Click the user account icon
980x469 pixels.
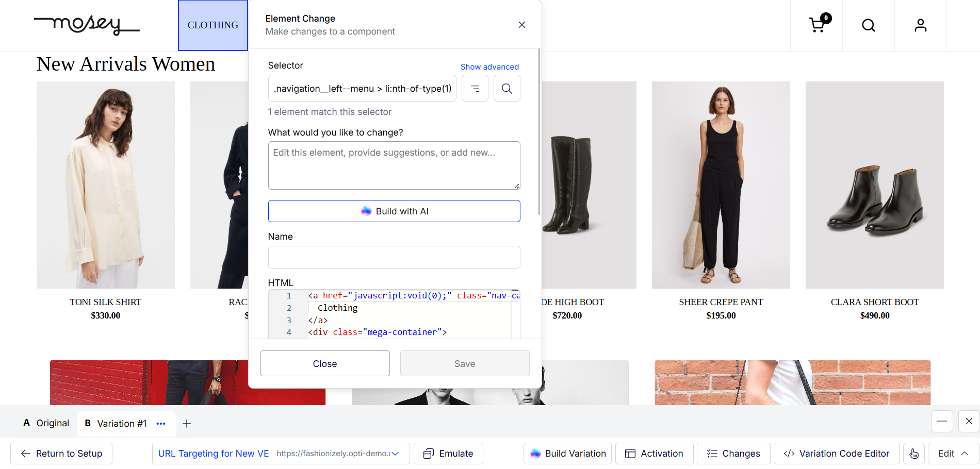coord(920,25)
